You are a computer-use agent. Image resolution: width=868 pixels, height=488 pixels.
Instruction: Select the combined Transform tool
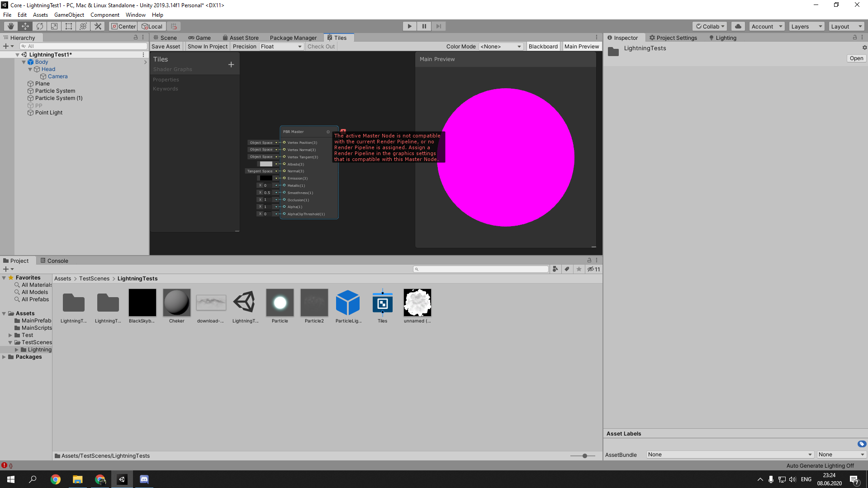83,26
